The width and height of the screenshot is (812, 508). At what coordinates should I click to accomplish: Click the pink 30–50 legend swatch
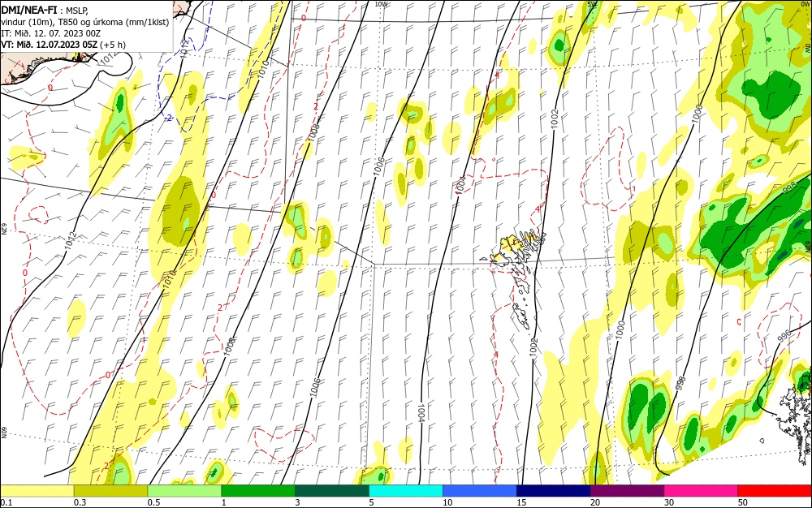[x=702, y=491]
